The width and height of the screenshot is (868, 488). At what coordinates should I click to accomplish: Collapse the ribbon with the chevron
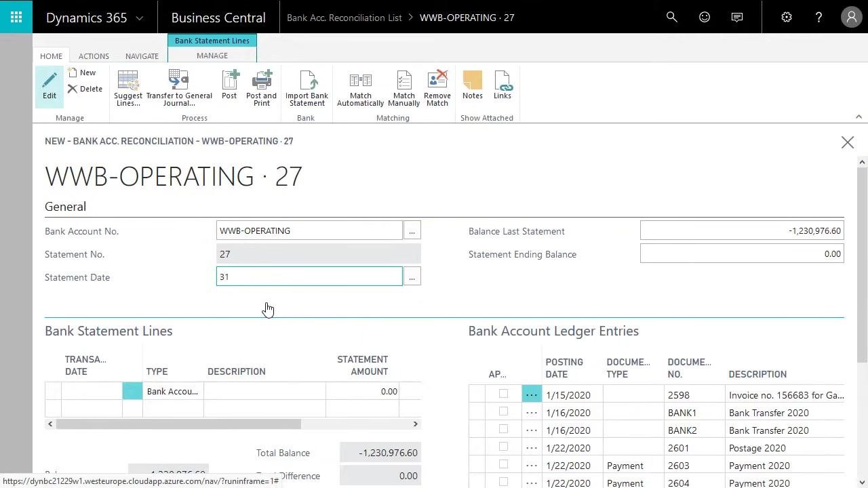click(x=859, y=117)
